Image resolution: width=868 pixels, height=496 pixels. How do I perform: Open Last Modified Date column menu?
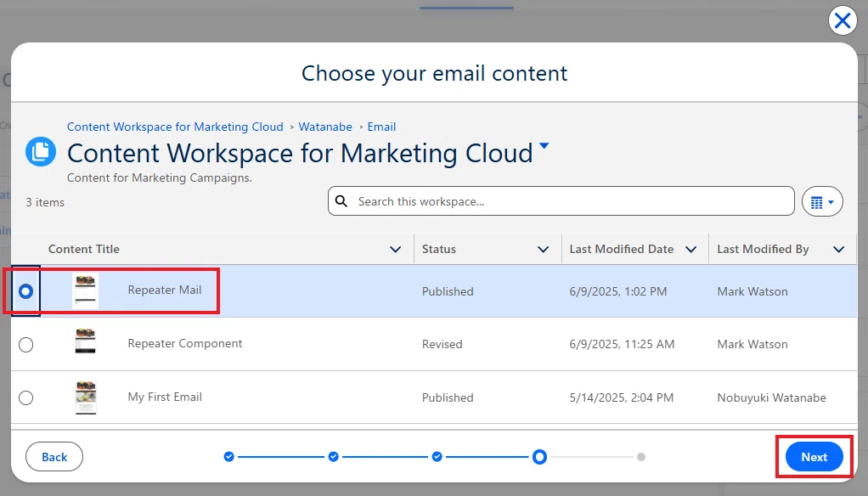pos(690,249)
